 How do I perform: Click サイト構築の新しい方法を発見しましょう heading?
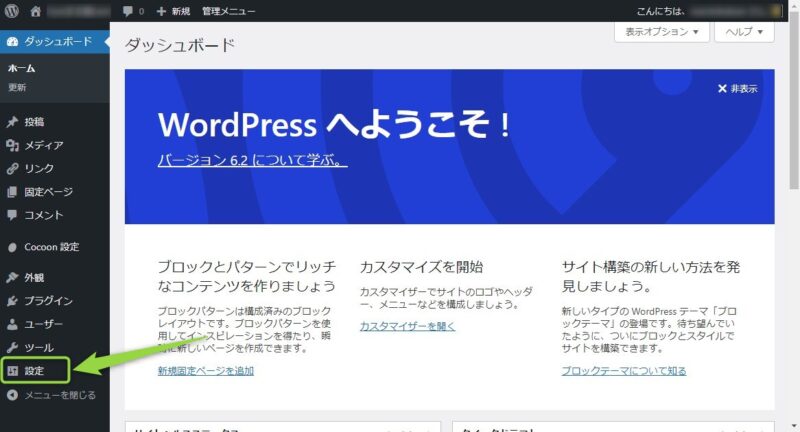[x=651, y=276]
